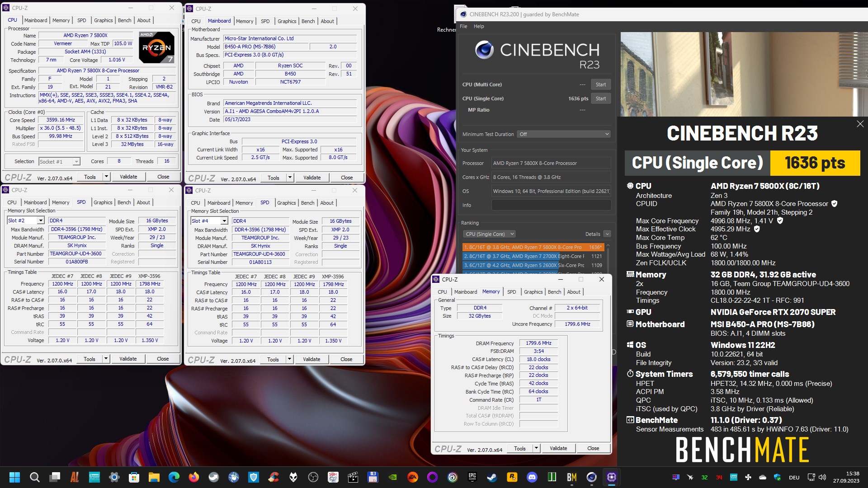The width and height of the screenshot is (868, 488).
Task: Click Close in the Slot #4 SPD window
Action: [346, 359]
